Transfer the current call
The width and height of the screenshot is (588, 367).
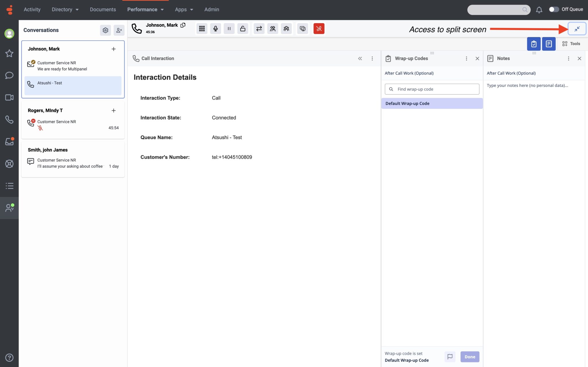(259, 28)
